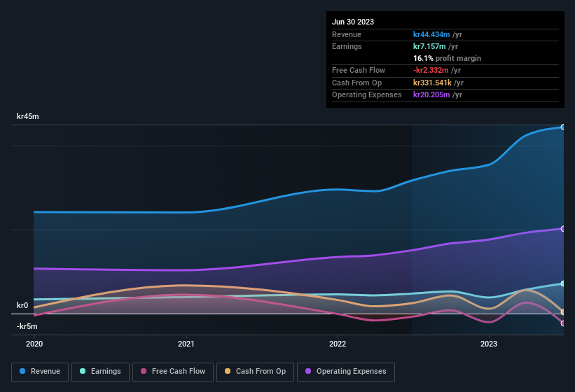The height and width of the screenshot is (392, 575).
Task: Click the Cash From Op label in the tooltip
Action: click(356, 83)
